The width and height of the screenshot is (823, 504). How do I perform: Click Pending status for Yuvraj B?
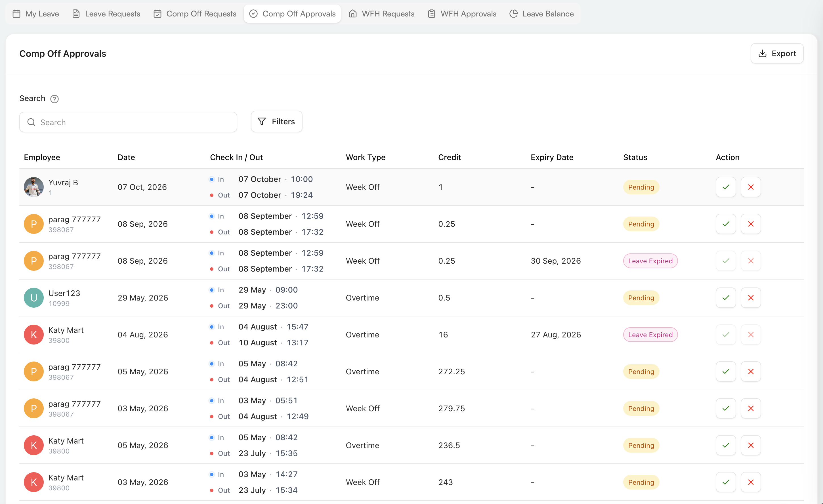pos(641,187)
